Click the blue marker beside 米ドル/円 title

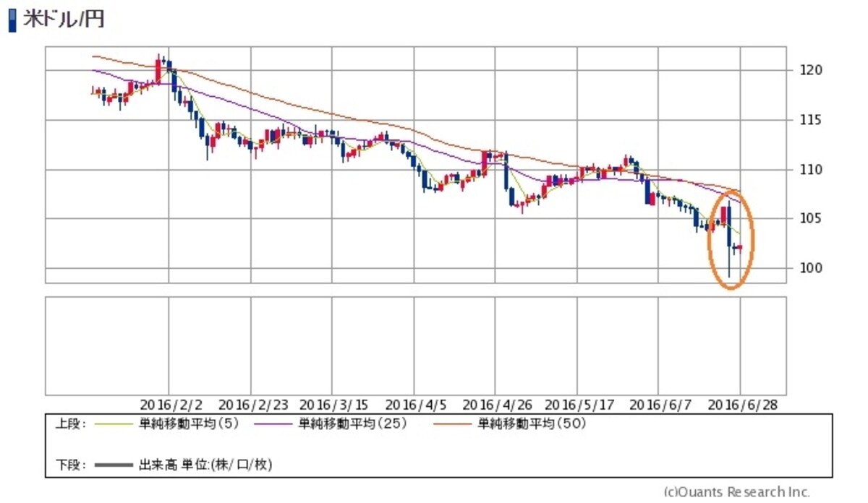tap(12, 20)
